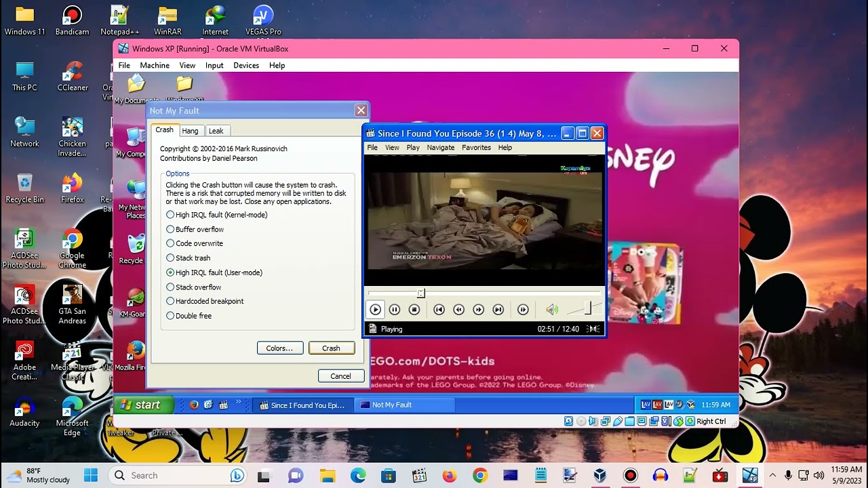Click the audio channel icon in the player status bar
This screenshot has width=868, height=488.
pos(593,329)
